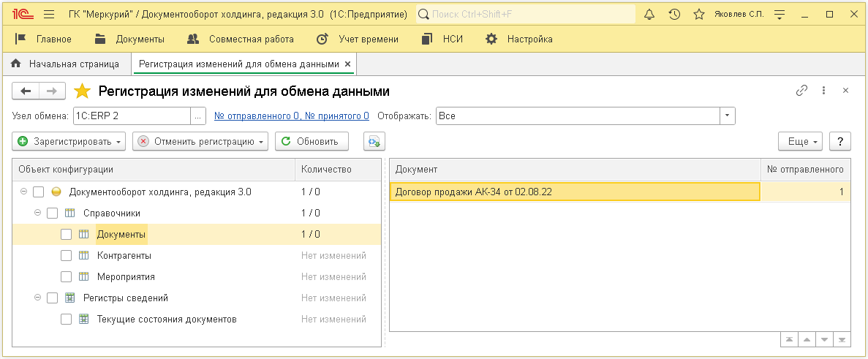The image size is (868, 359).
Task: Open the hamburger main menu icon
Action: tap(49, 14)
